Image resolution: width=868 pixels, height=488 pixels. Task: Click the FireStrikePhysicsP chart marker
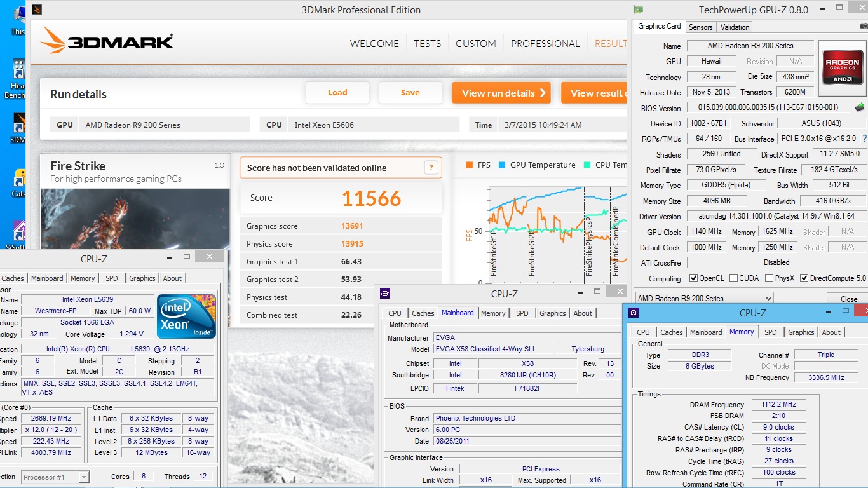pos(588,247)
